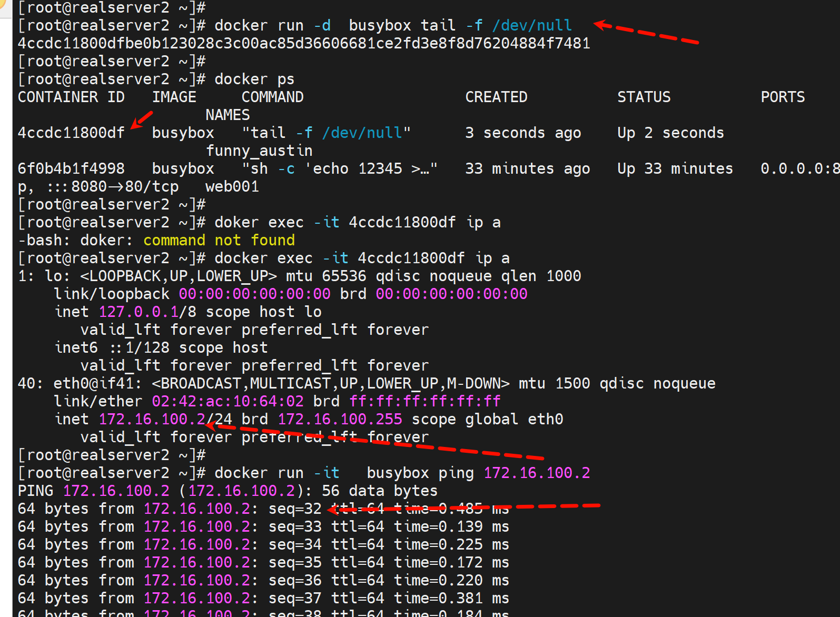Click container ID 6f0b4b1f4998
This screenshot has width=840, height=617.
(71, 168)
